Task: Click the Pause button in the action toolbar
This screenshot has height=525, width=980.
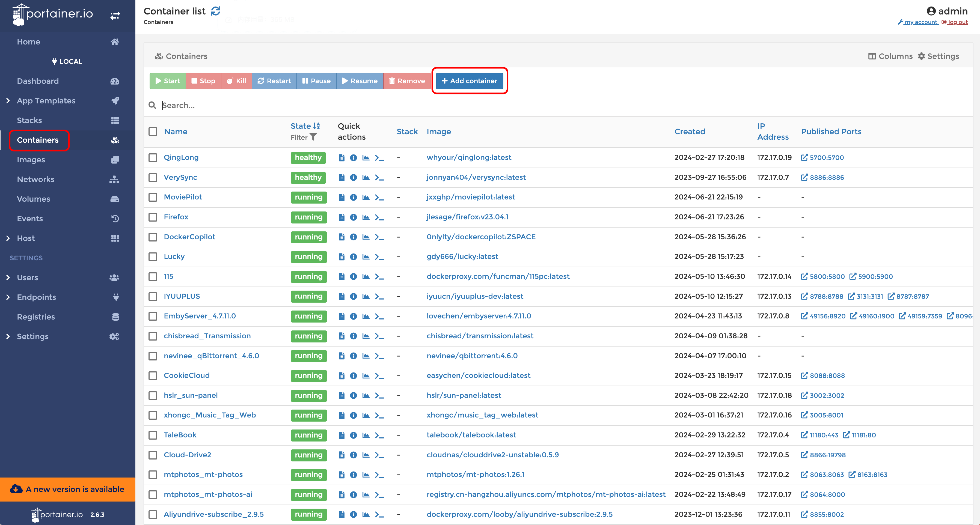Action: (316, 81)
